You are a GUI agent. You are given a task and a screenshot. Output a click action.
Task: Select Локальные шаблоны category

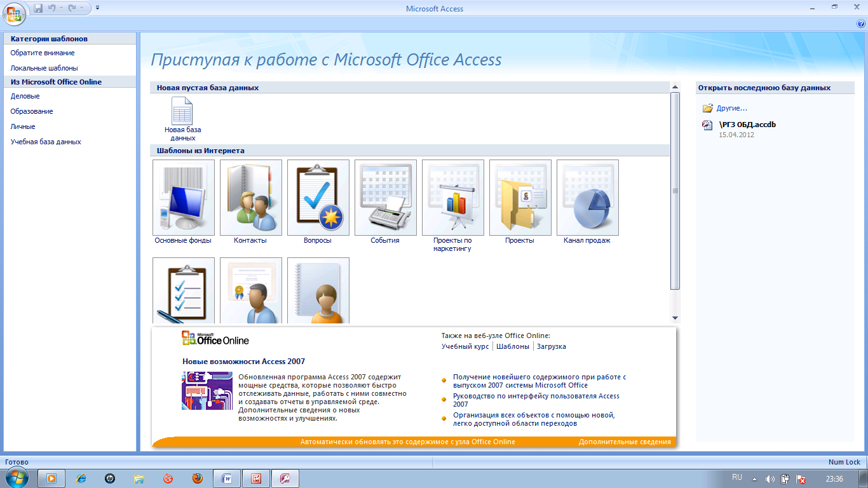click(44, 68)
